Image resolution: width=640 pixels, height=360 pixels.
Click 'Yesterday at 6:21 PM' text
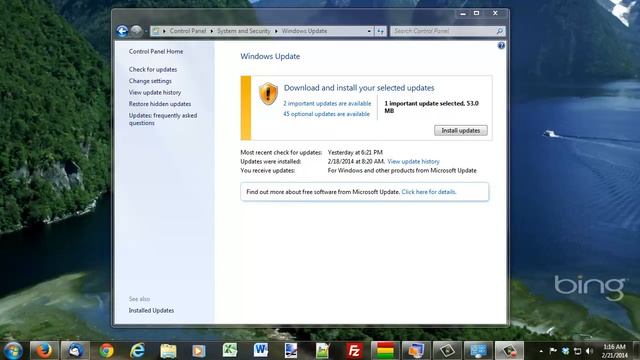click(x=355, y=152)
